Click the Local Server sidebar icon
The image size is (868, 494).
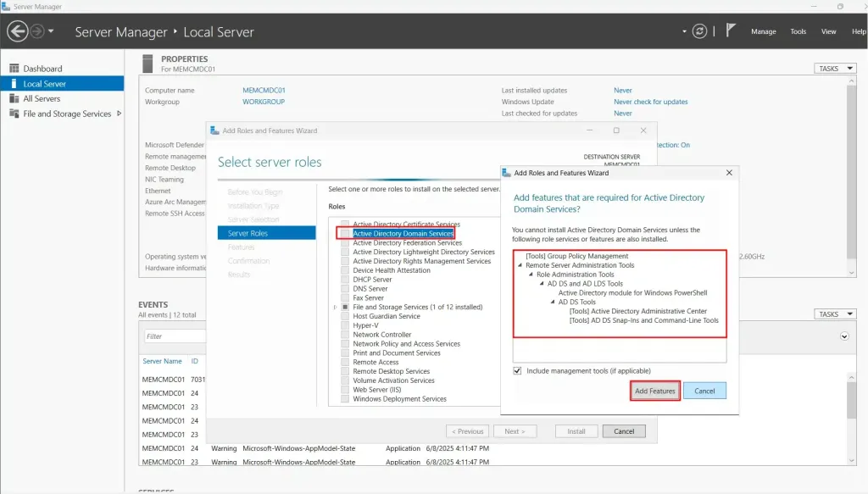pos(14,84)
